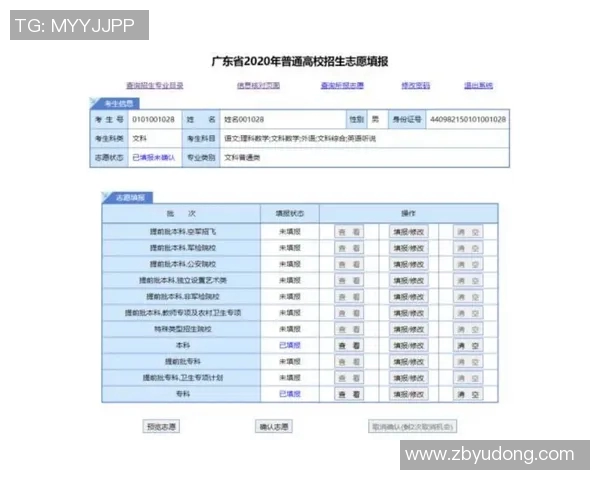Click the 批次 column header
Image resolution: width=600 pixels, height=480 pixels.
(x=181, y=213)
